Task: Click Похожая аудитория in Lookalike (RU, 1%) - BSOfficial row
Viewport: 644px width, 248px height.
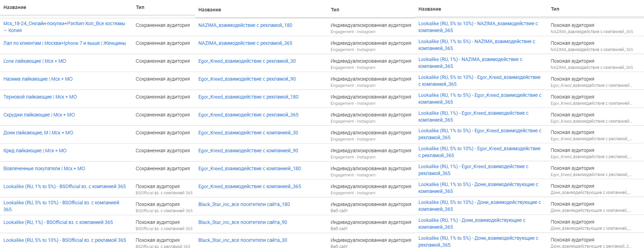Action: click(158, 222)
